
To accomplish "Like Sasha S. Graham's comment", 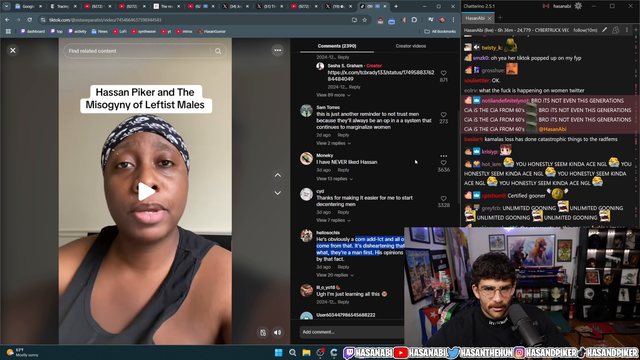I will [444, 73].
